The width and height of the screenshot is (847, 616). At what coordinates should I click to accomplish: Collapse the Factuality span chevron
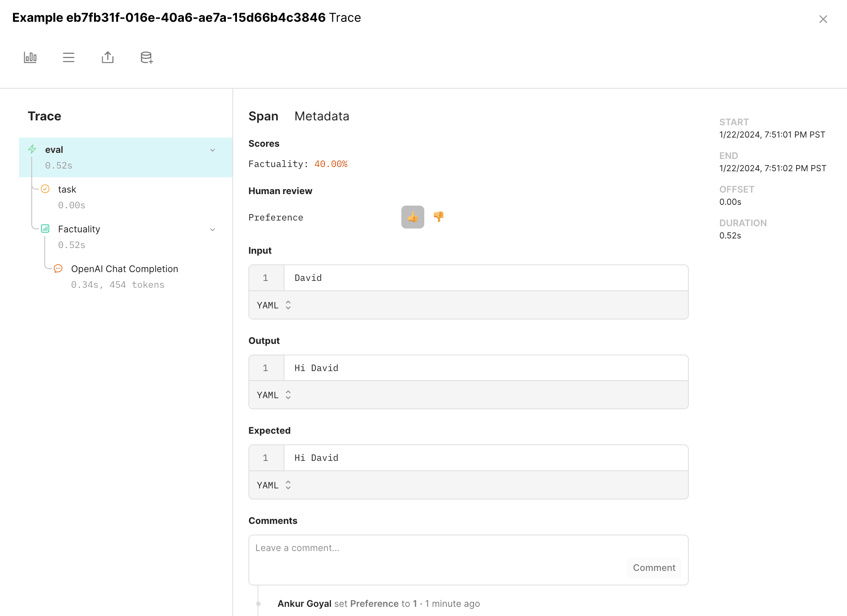point(213,230)
